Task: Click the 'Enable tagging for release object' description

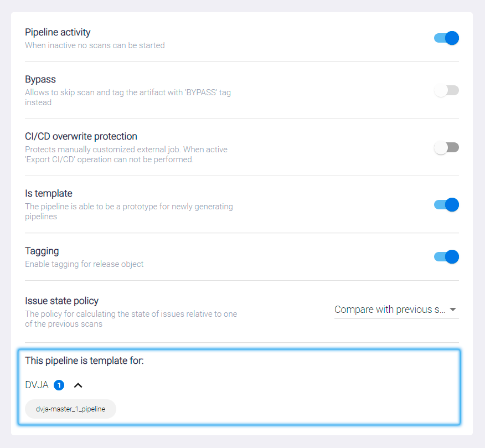Action: pos(84,264)
